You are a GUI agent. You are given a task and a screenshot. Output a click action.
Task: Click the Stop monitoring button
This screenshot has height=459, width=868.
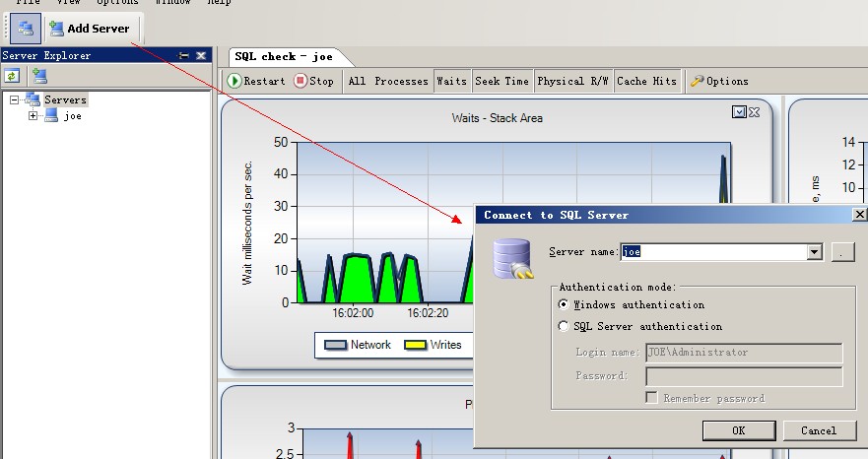[314, 81]
